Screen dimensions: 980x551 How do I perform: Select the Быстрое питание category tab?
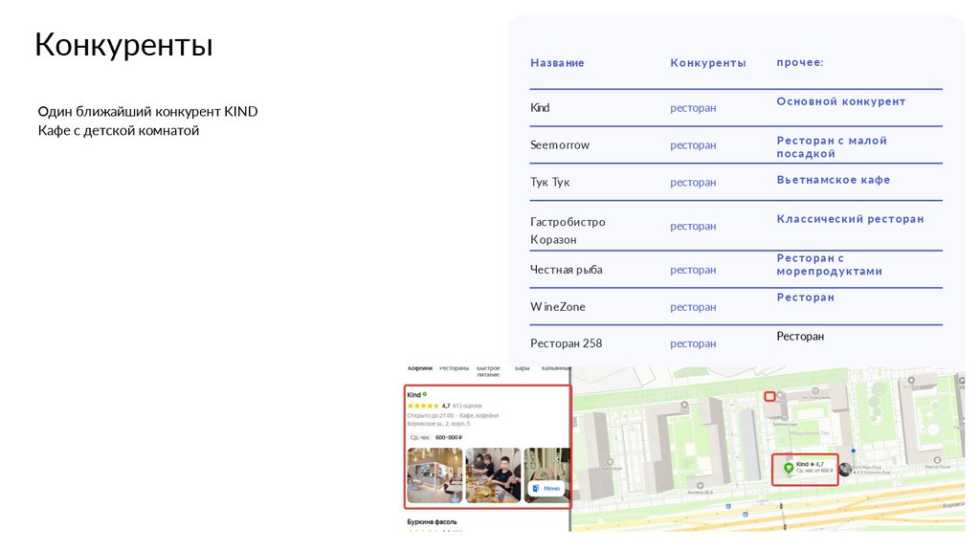click(x=488, y=371)
